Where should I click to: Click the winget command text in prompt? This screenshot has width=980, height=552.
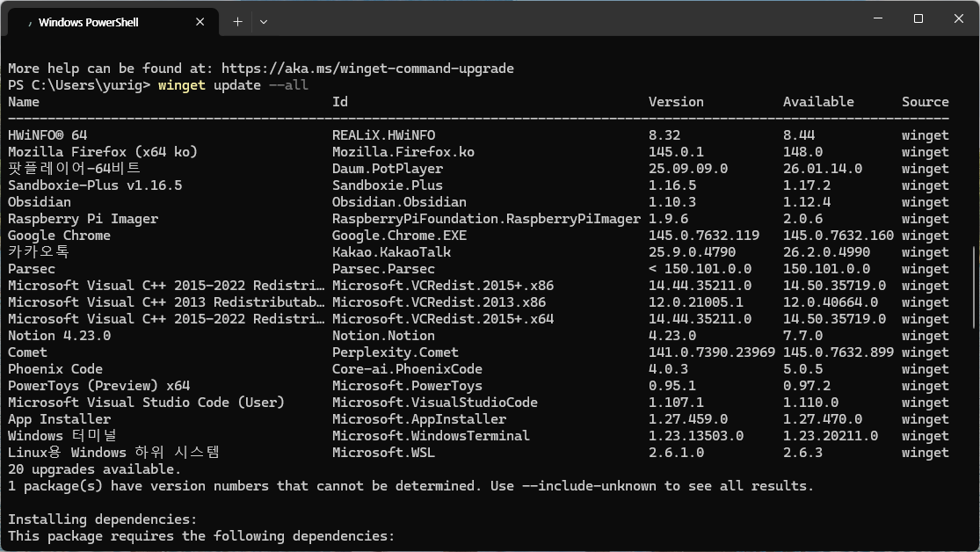coord(181,85)
